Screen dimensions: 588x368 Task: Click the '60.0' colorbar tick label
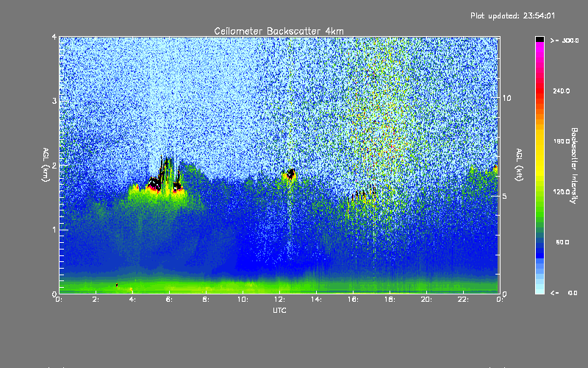pos(562,242)
